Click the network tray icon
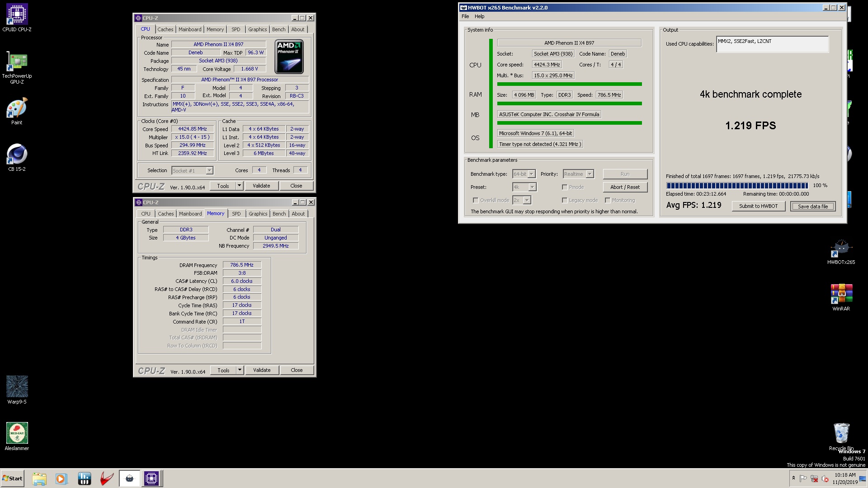 (x=814, y=479)
